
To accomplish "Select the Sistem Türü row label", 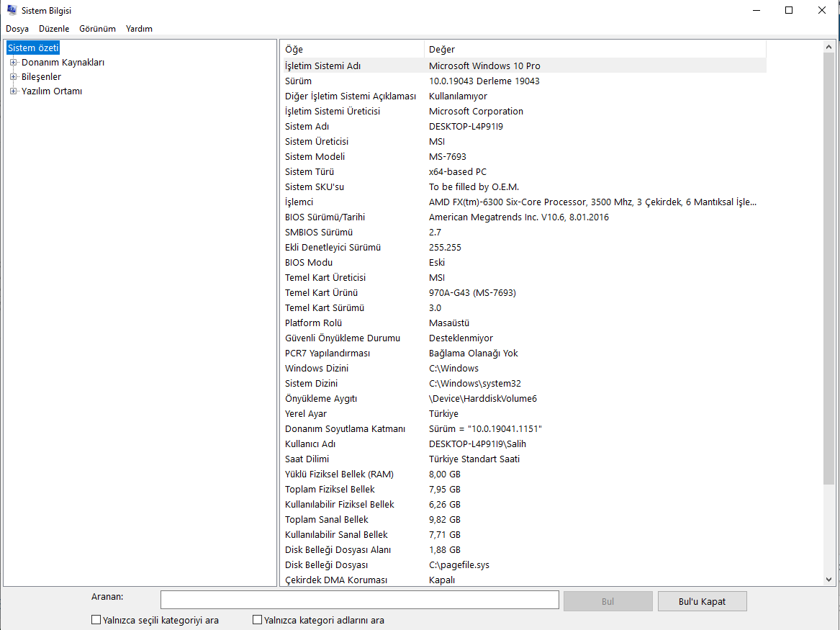I will (x=310, y=171).
